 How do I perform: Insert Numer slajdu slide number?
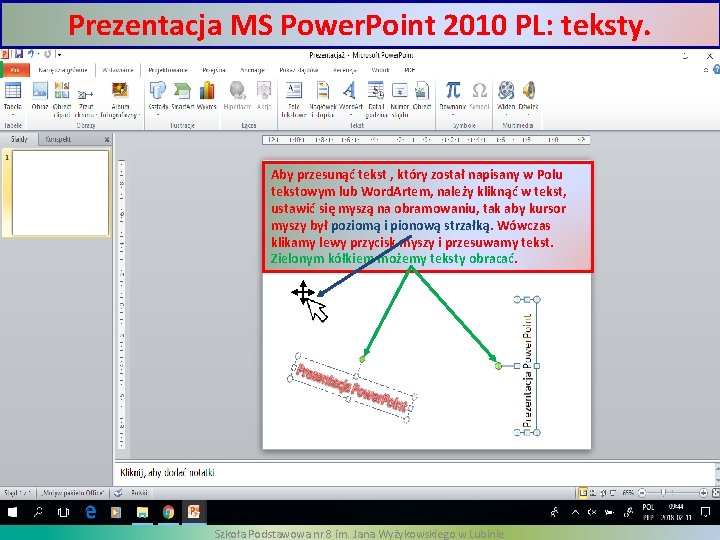pos(399,99)
